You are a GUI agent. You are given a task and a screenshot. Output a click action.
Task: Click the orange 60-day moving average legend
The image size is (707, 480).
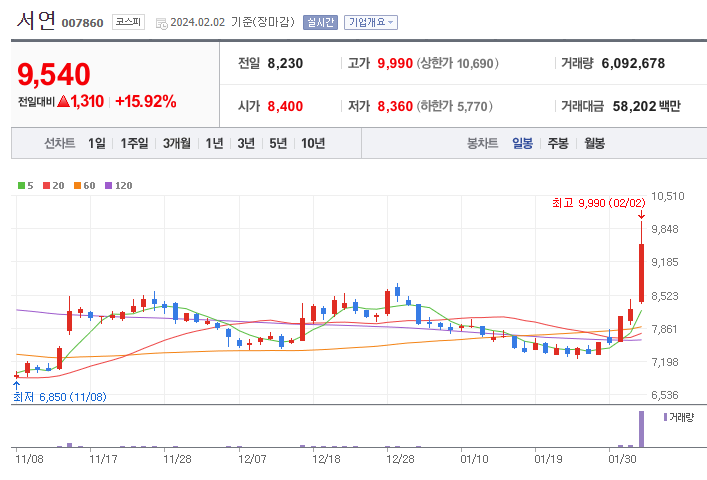(85, 185)
